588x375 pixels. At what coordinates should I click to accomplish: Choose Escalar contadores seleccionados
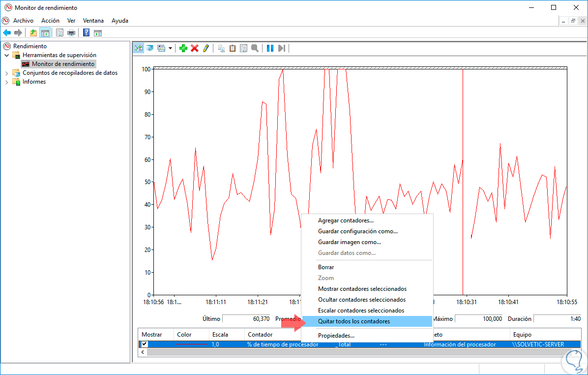(x=367, y=311)
